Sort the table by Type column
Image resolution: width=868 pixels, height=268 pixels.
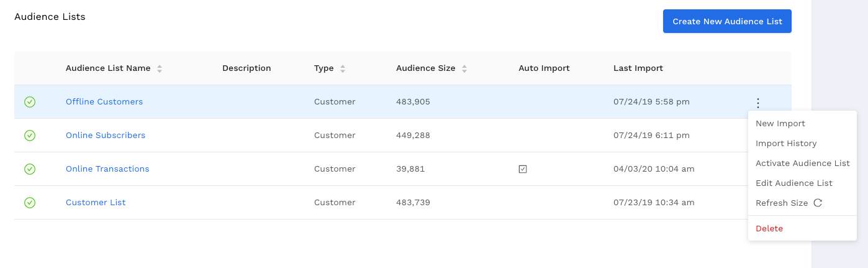point(343,68)
